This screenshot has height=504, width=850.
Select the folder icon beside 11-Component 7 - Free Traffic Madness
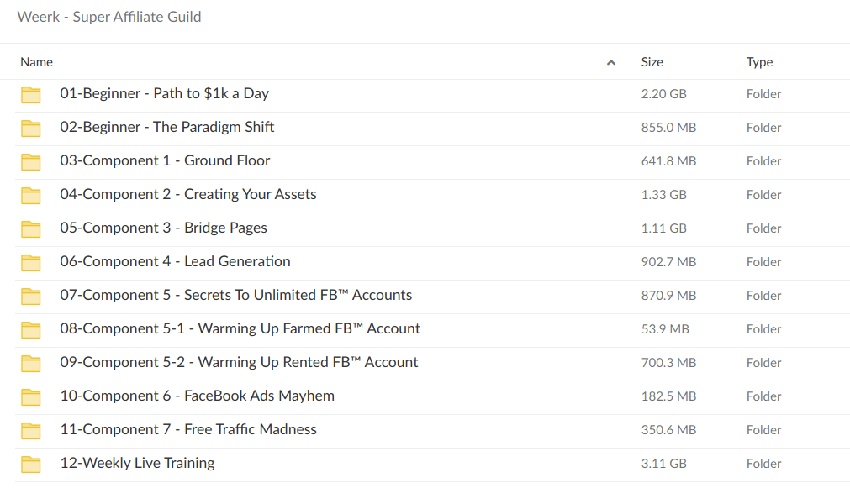30,430
